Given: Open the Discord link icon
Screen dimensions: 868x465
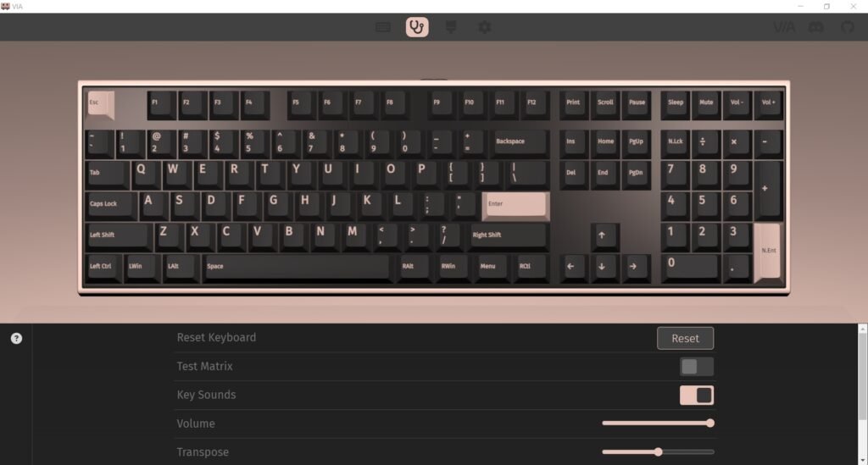Looking at the screenshot, I should pyautogui.click(x=816, y=27).
